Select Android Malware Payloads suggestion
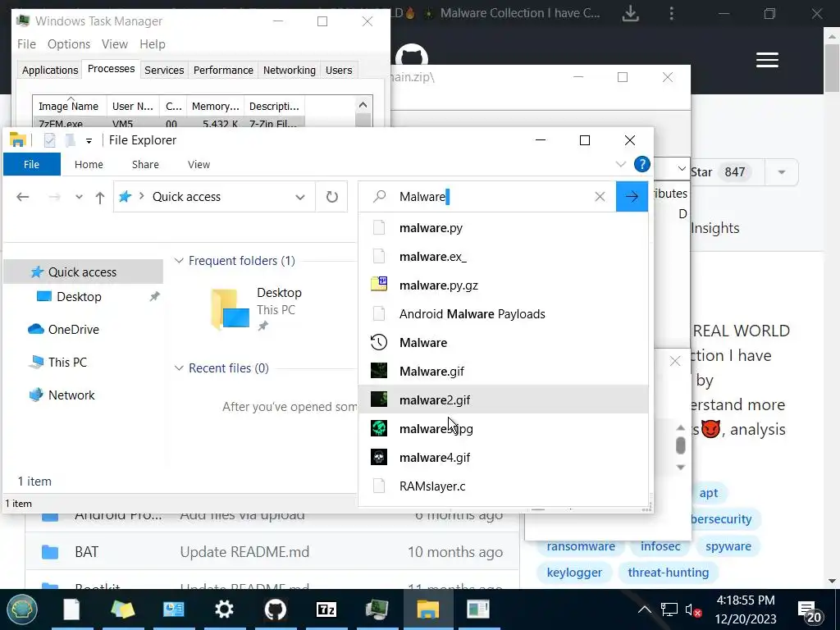The width and height of the screenshot is (840, 630). 503,314
